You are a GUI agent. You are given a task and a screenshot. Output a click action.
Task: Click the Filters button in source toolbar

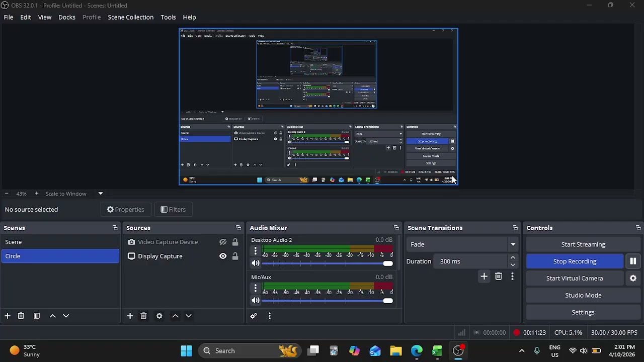[x=173, y=209]
